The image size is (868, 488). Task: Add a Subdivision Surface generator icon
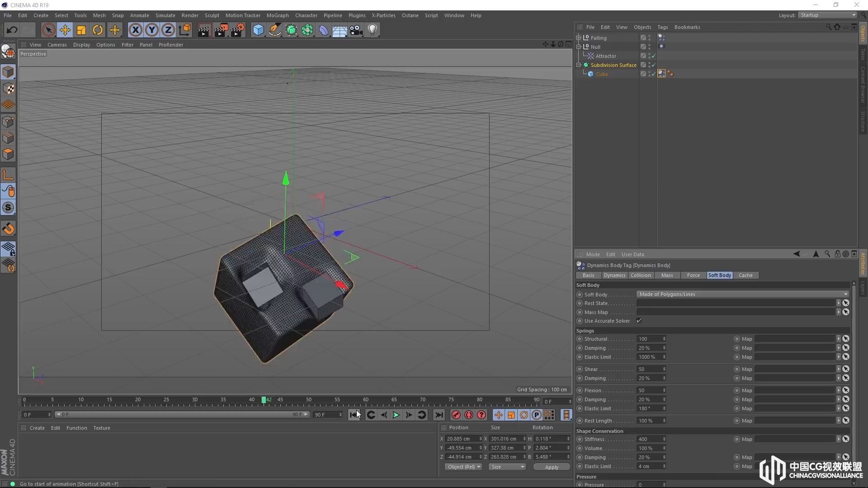291,30
